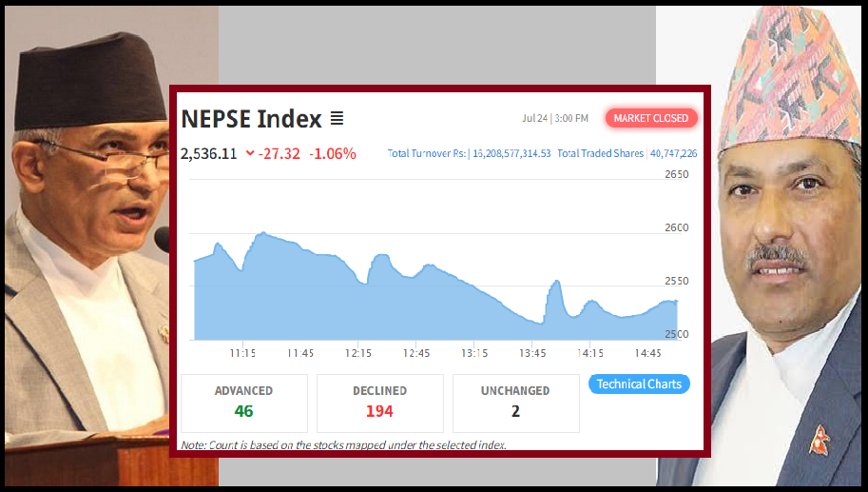Click the Total Traded Shares value
Screen dimensions: 868x492
click(674, 153)
